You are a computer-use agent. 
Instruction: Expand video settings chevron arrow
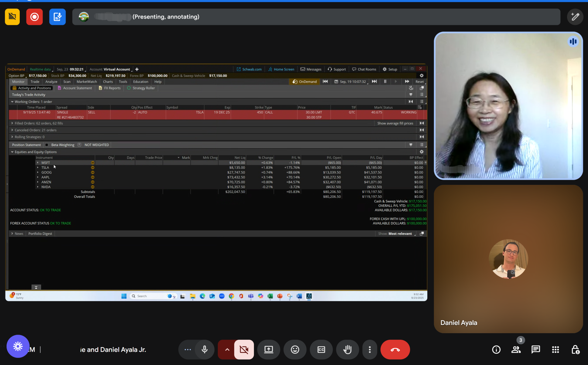pos(227,350)
